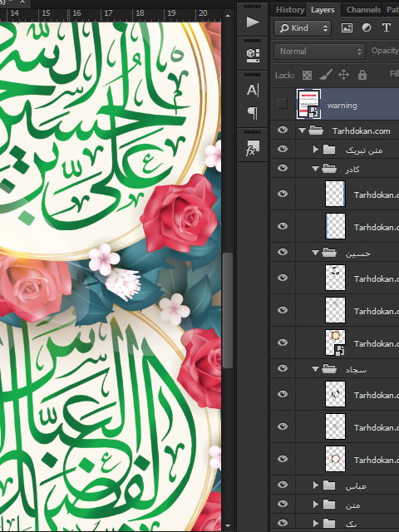
Task: Hide the متن group
Action: [283, 505]
